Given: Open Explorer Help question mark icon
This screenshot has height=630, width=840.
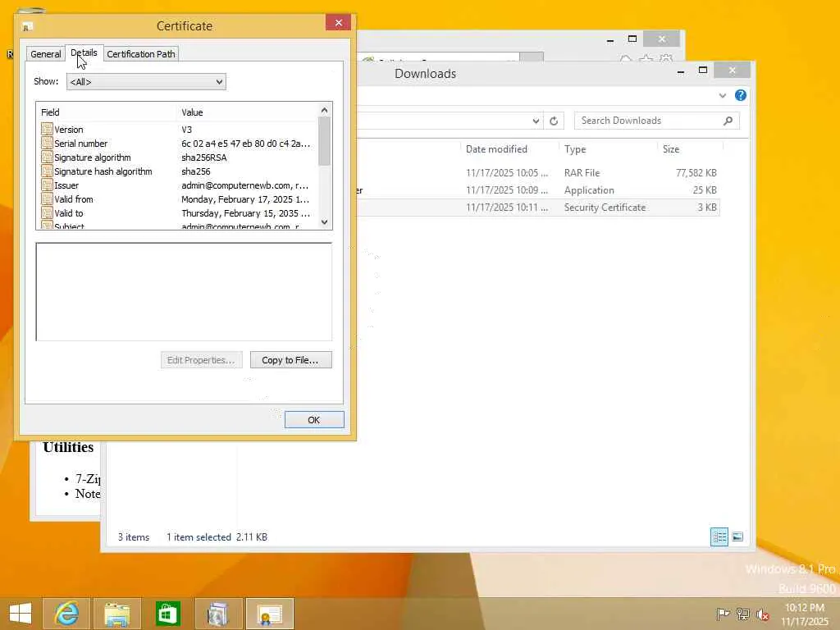Looking at the screenshot, I should click(x=741, y=95).
